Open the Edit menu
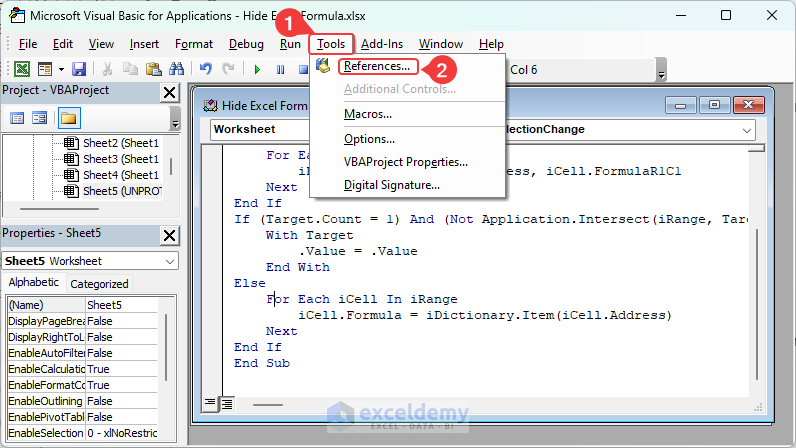The height and width of the screenshot is (448, 796). [x=63, y=44]
